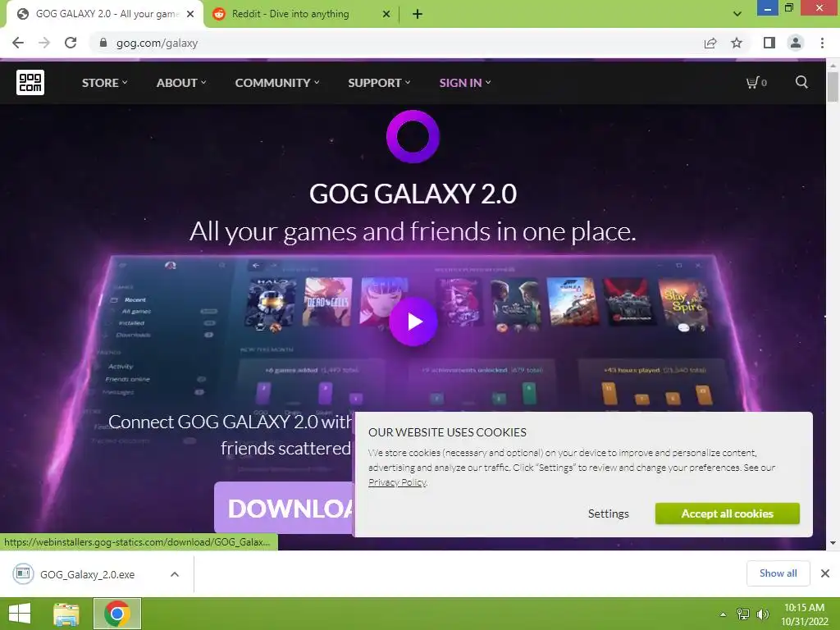840x630 pixels.
Task: Click the page scrollbar up arrow
Action: [x=833, y=66]
